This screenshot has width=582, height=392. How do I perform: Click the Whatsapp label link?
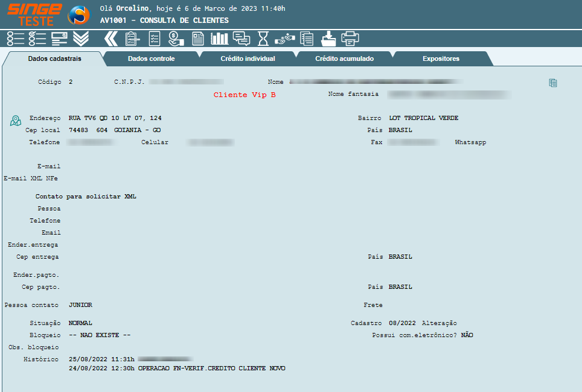470,142
